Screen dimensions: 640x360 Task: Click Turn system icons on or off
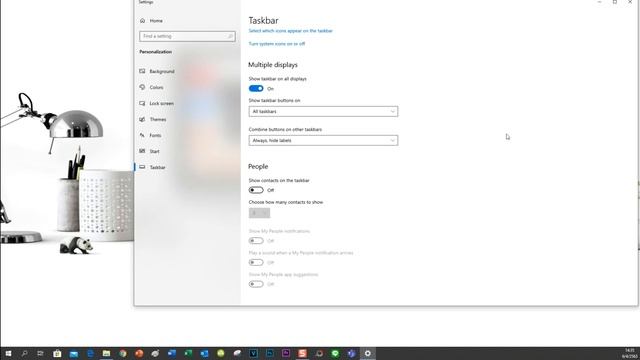(277, 44)
